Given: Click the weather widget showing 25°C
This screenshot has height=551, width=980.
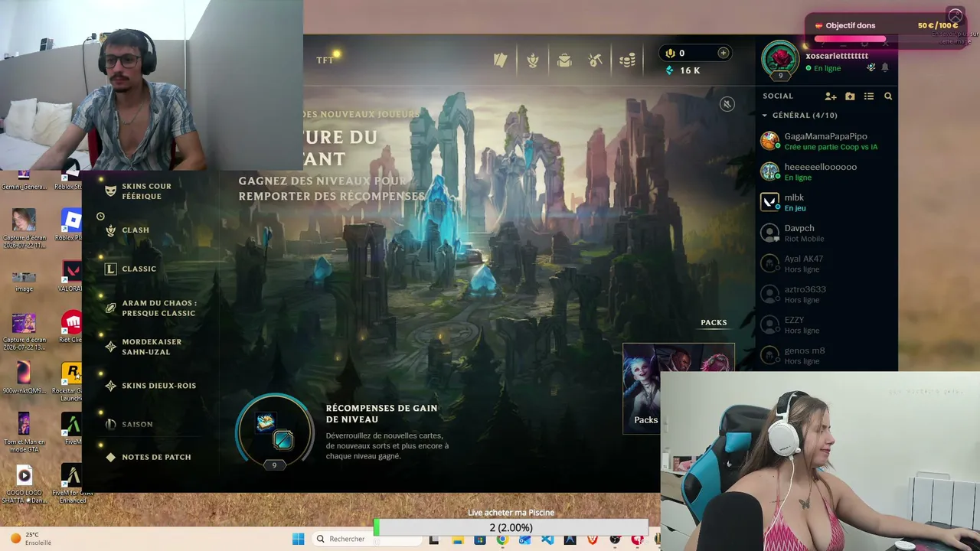Looking at the screenshot, I should [x=31, y=539].
